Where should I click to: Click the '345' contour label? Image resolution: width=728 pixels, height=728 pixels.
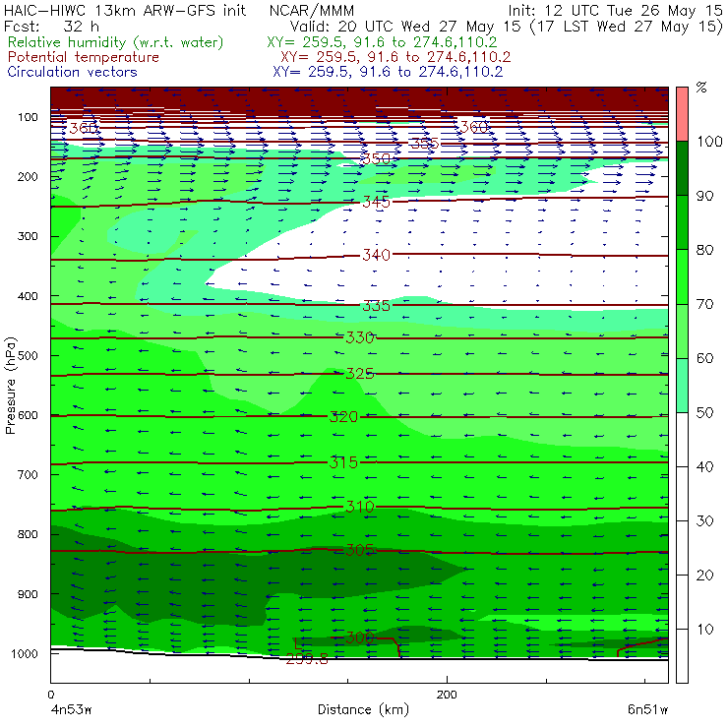coord(376,202)
